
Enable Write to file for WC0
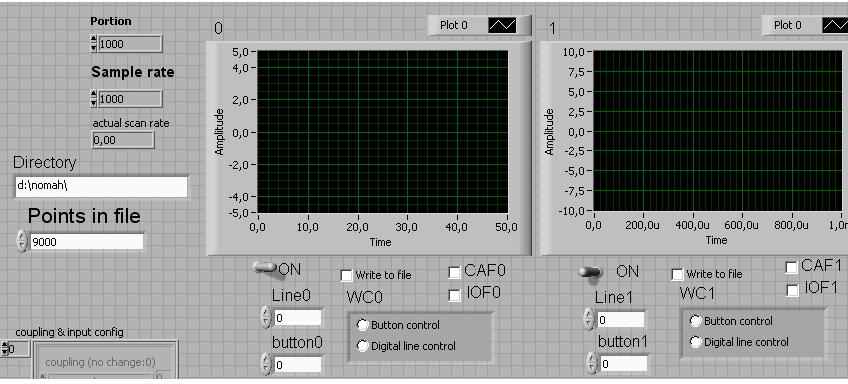346,275
